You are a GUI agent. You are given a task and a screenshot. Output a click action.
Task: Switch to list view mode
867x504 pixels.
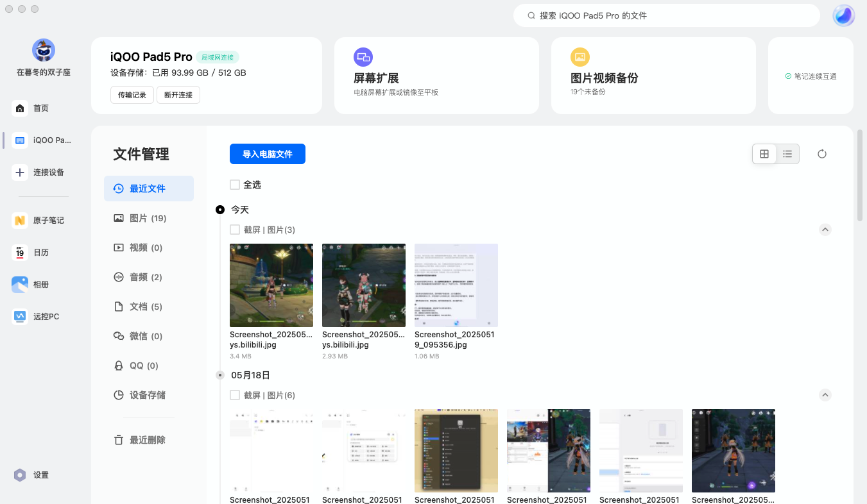pos(787,154)
